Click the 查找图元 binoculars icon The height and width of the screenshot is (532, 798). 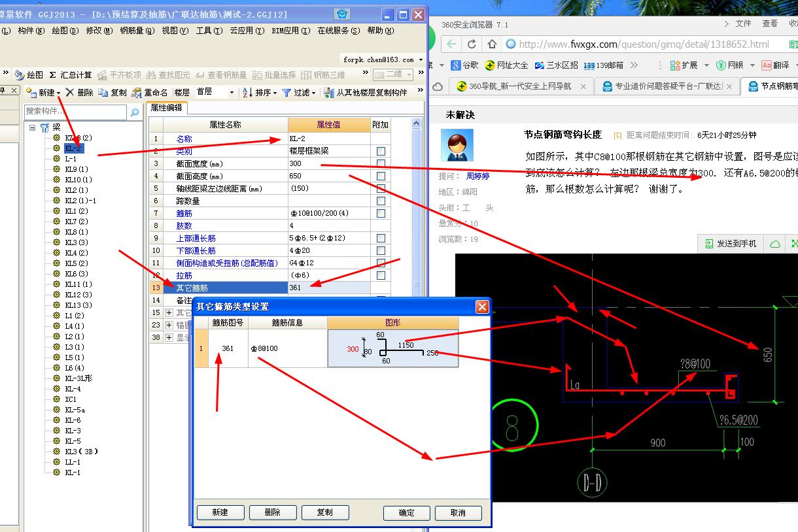pos(151,75)
